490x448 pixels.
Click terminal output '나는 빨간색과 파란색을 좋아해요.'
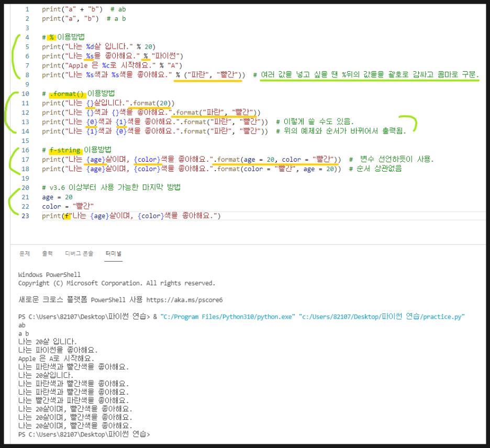tap(73, 400)
